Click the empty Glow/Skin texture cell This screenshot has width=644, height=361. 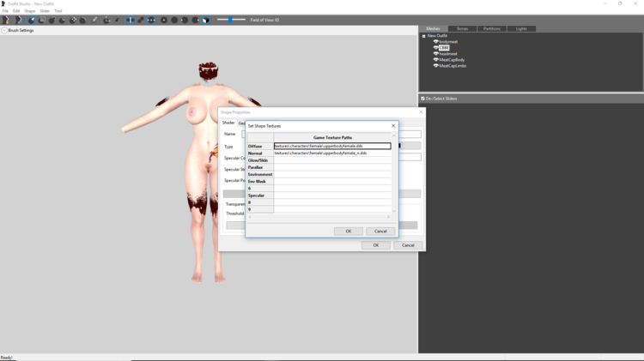point(332,160)
